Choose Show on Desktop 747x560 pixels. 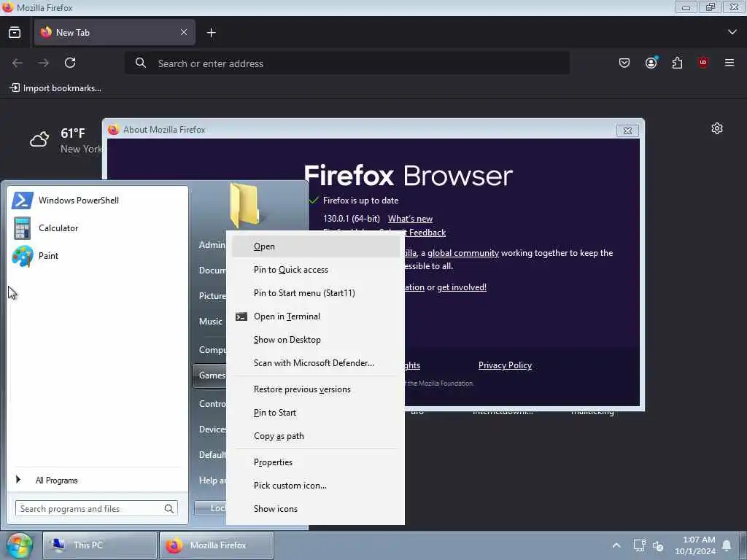[316, 340]
